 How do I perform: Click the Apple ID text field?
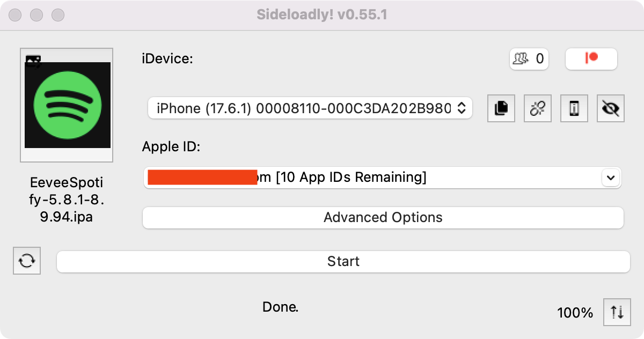coord(370,178)
